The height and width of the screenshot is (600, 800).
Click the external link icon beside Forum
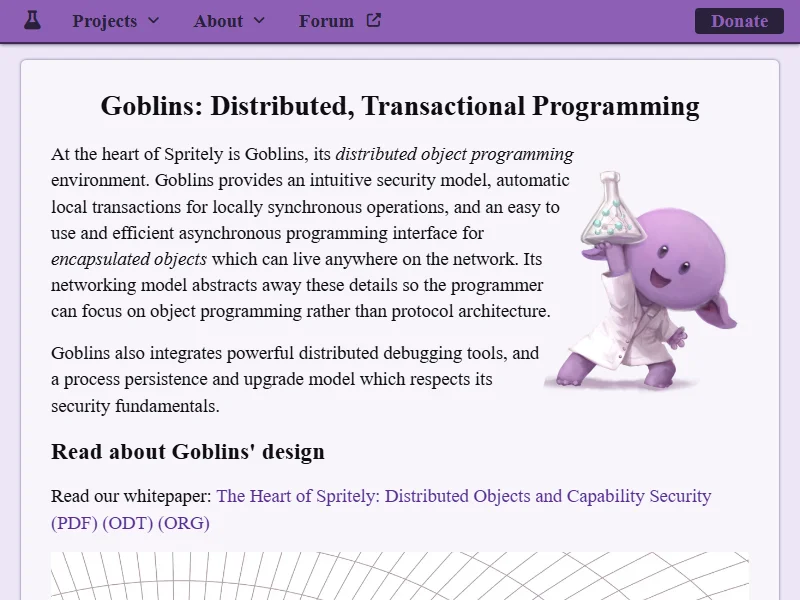(x=373, y=20)
